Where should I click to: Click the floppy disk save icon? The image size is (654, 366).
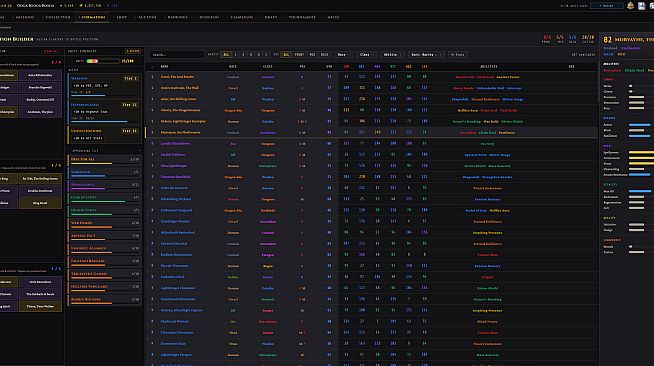[x=641, y=5]
